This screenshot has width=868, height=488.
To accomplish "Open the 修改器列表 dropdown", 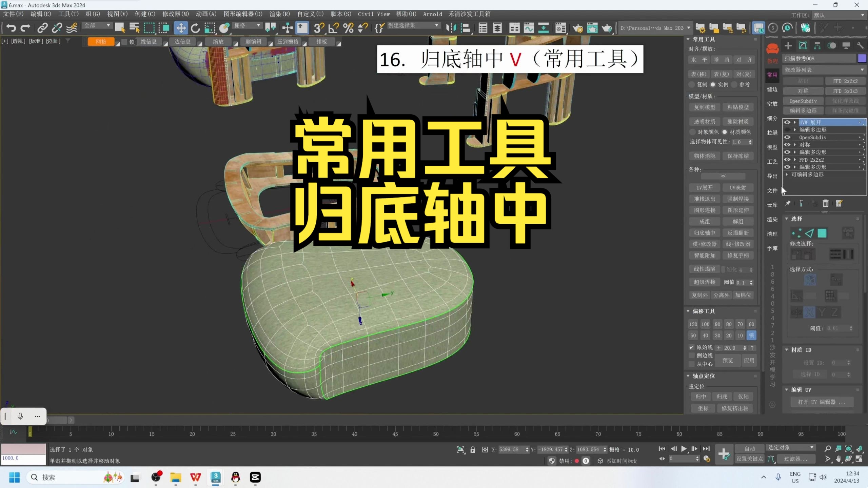I will [x=824, y=70].
